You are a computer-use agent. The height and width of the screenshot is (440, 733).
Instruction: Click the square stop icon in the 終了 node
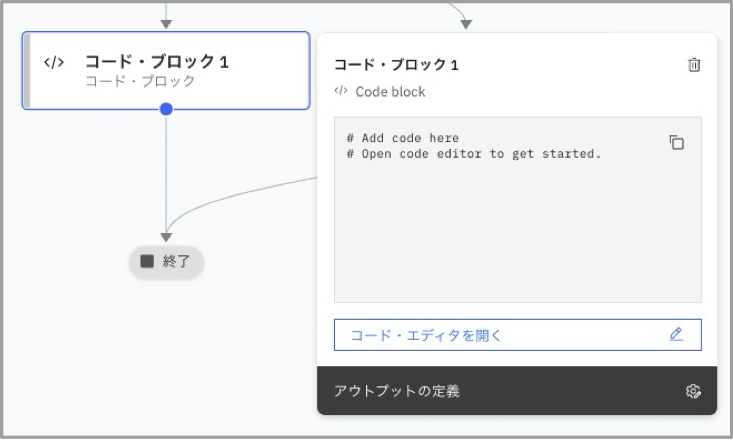pos(147,261)
